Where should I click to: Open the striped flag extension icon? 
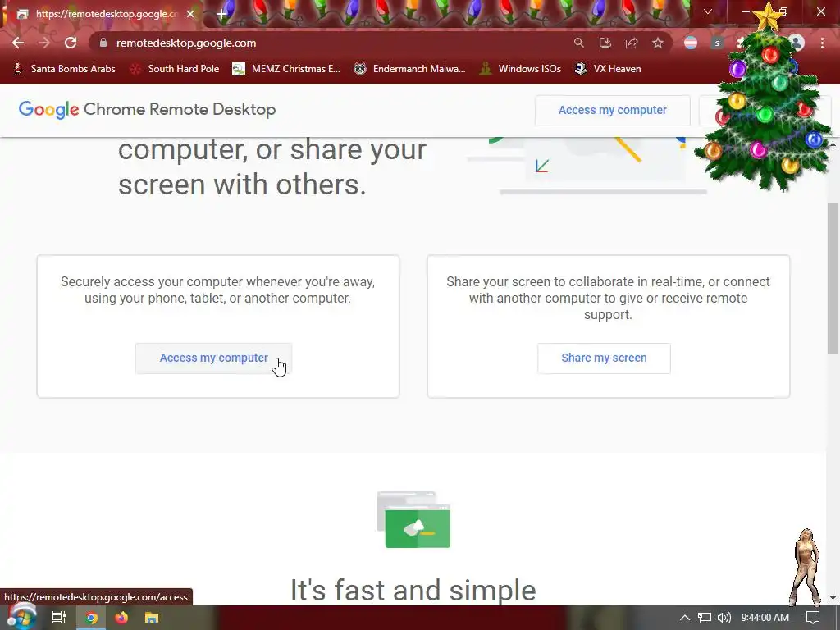tap(691, 43)
